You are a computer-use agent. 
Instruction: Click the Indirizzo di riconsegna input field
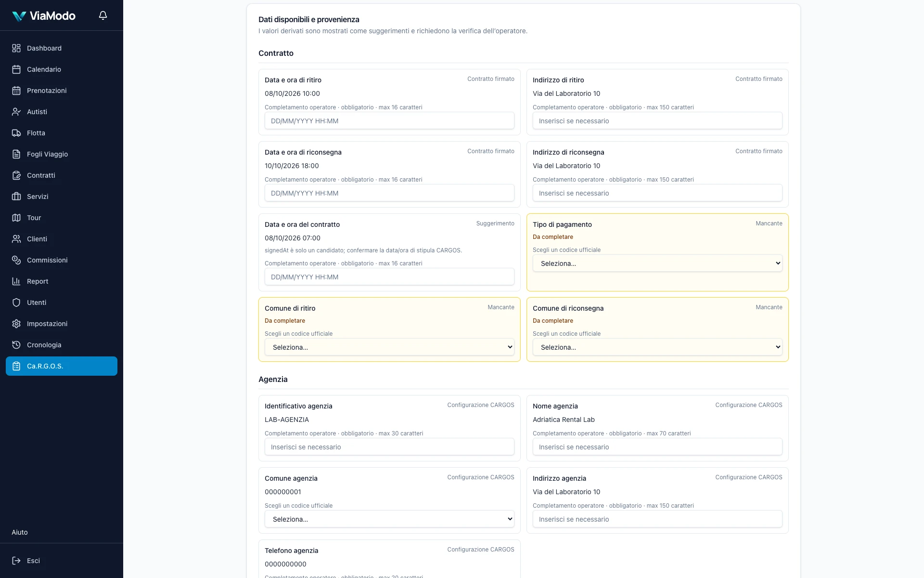[x=657, y=193]
